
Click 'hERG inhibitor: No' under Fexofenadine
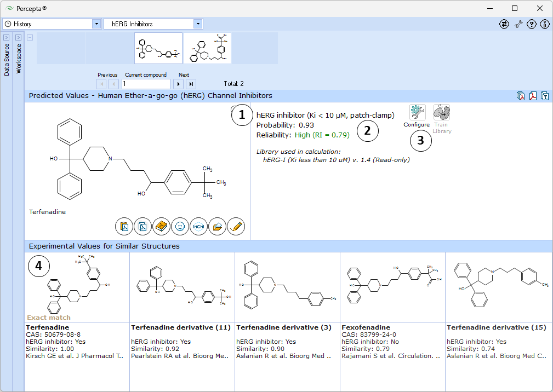[x=370, y=342]
